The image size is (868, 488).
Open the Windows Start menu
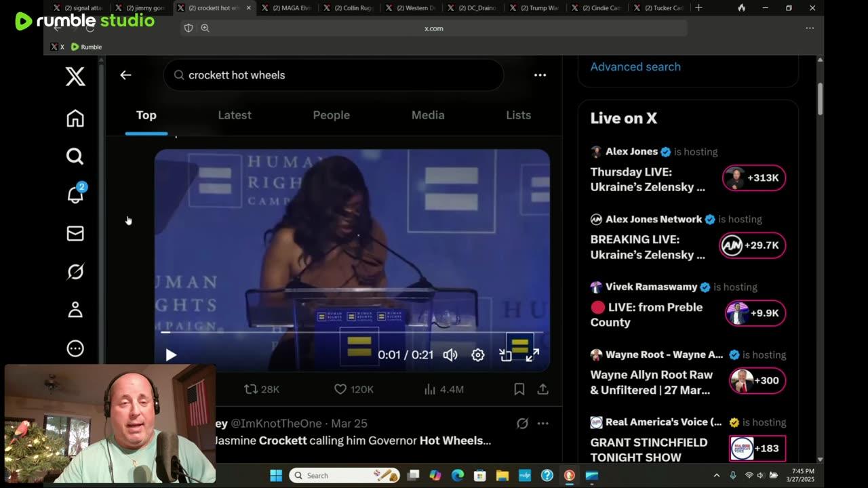[x=276, y=476]
